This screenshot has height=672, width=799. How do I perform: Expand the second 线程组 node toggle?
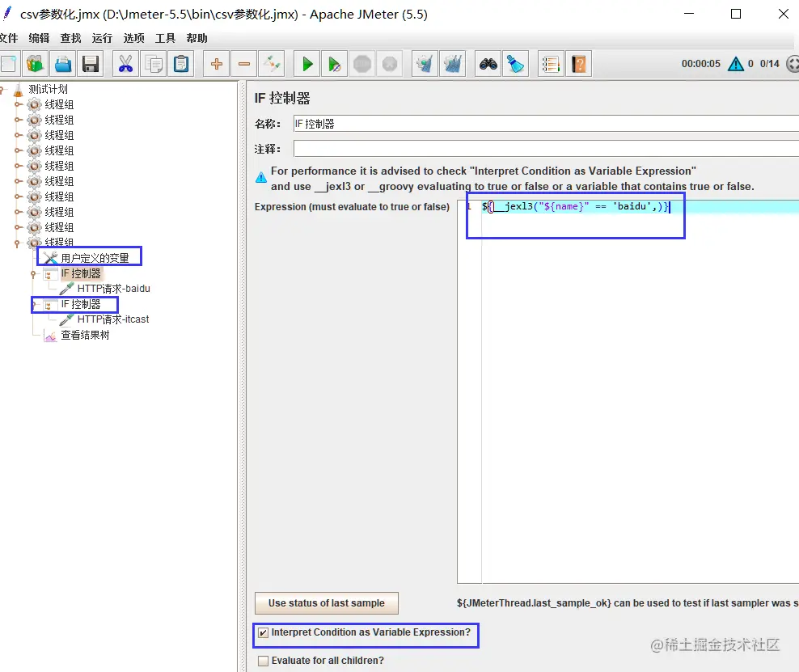[19, 120]
